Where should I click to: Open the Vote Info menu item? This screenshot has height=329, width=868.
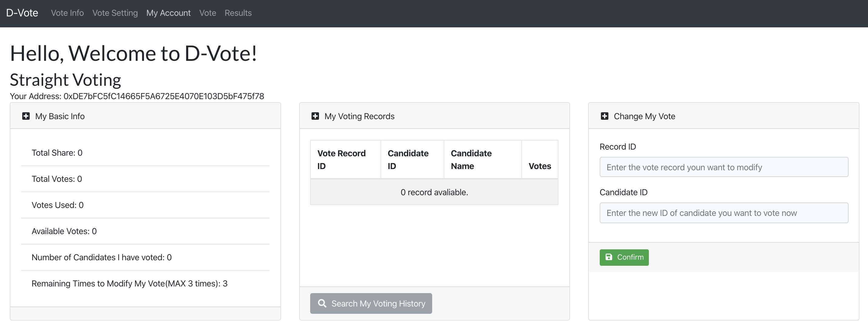click(67, 13)
